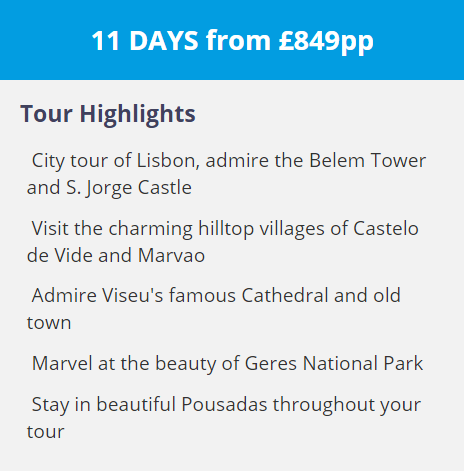Click the £849pp price text

coord(326,42)
